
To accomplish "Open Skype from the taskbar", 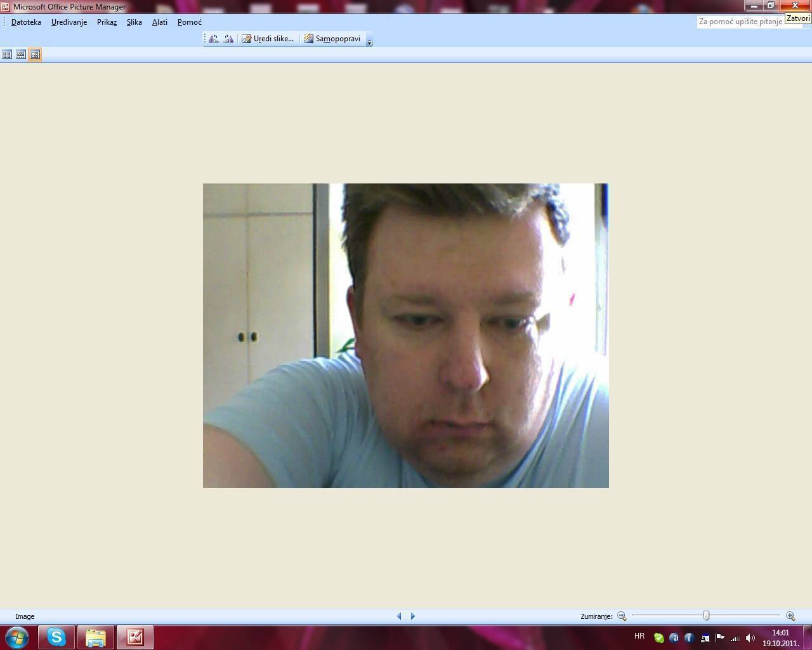I will coord(56,637).
